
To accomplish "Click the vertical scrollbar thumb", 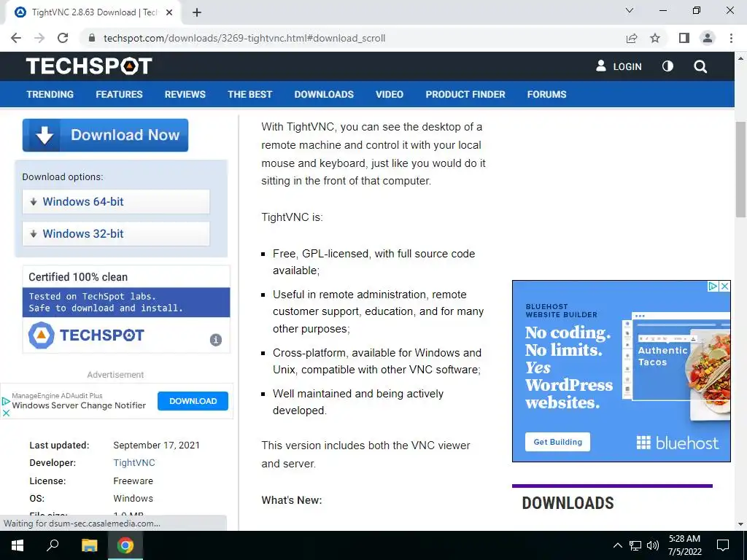I will 740,169.
